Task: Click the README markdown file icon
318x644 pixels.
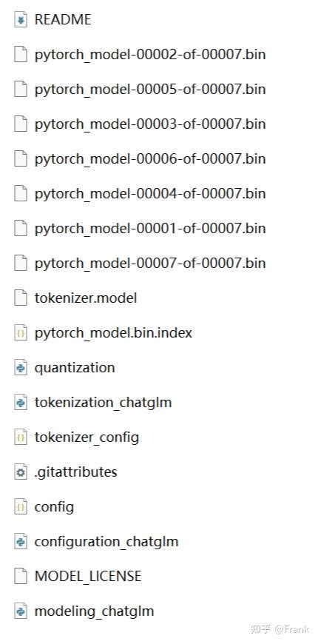Action: pos(21,20)
